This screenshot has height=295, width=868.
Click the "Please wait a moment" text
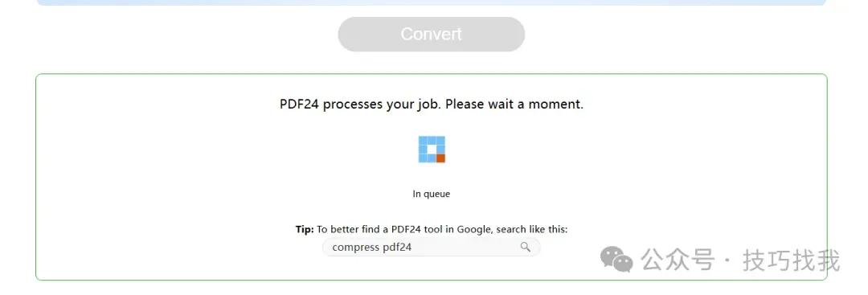click(514, 104)
